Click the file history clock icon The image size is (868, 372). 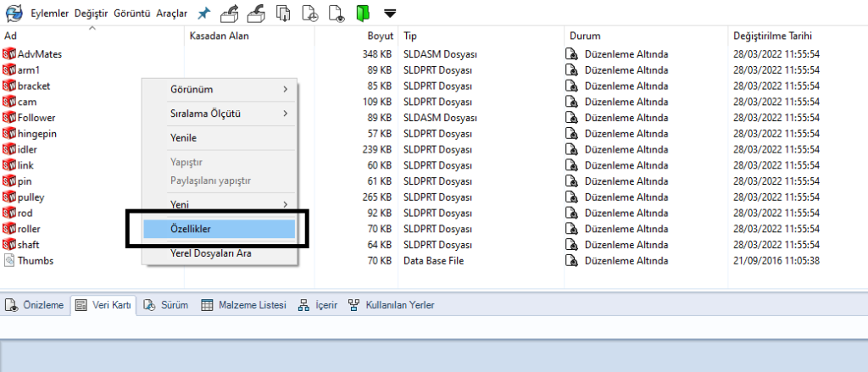(311, 13)
